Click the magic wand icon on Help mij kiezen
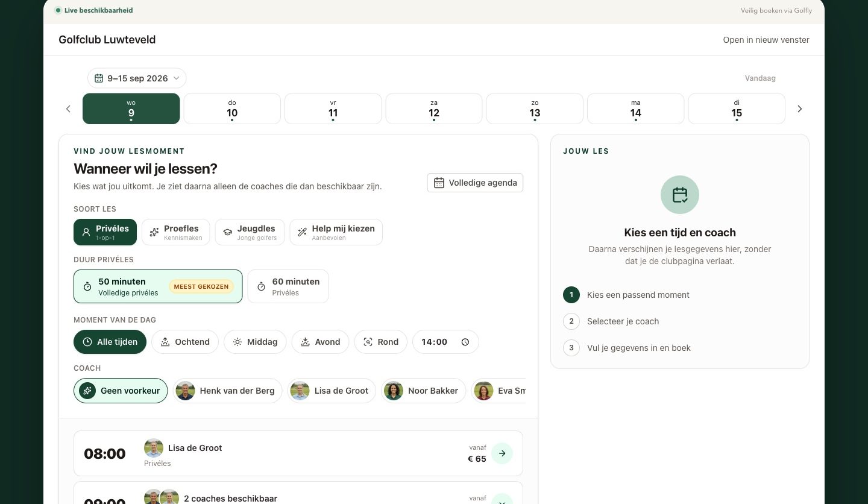The width and height of the screenshot is (868, 504). point(302,232)
